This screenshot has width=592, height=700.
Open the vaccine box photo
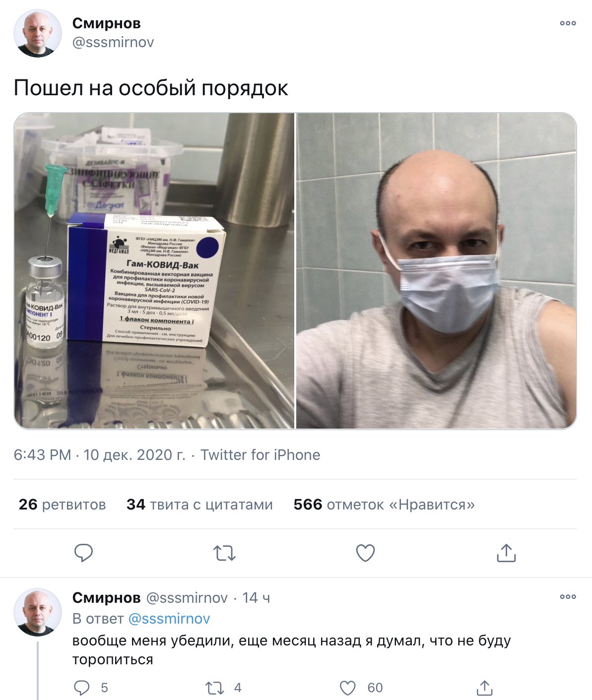(x=154, y=270)
